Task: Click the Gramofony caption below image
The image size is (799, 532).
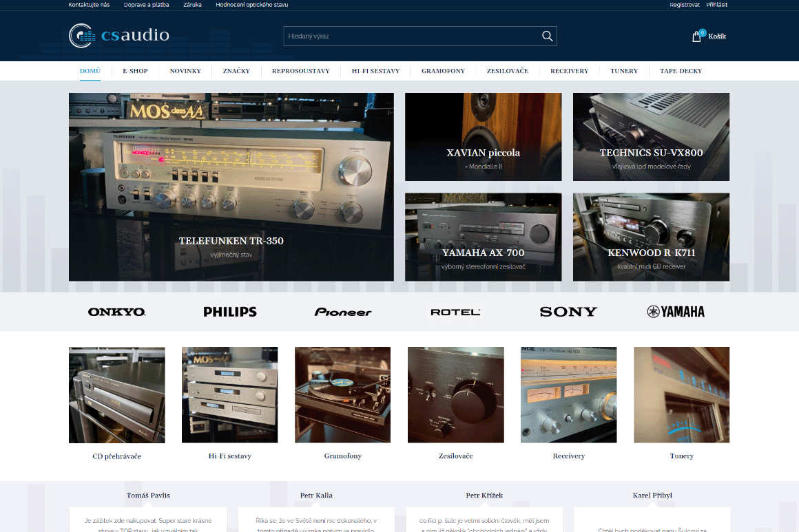Action: click(x=343, y=456)
